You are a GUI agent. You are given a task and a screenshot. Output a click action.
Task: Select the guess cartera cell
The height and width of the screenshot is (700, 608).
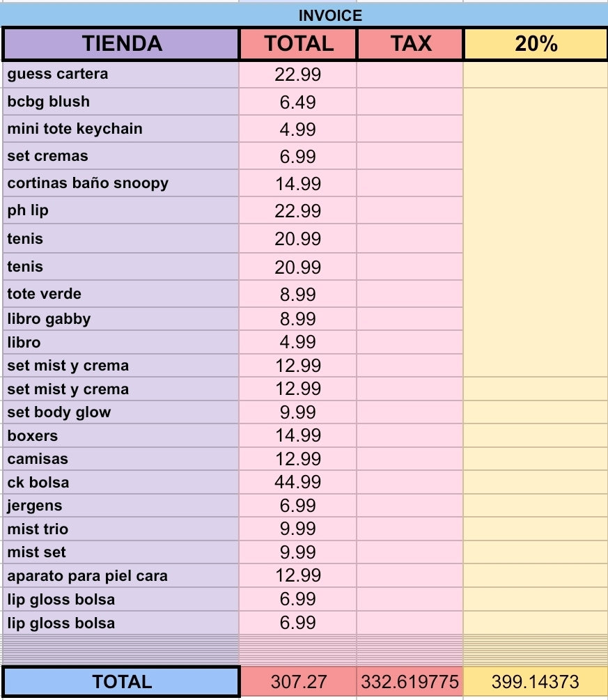click(120, 75)
